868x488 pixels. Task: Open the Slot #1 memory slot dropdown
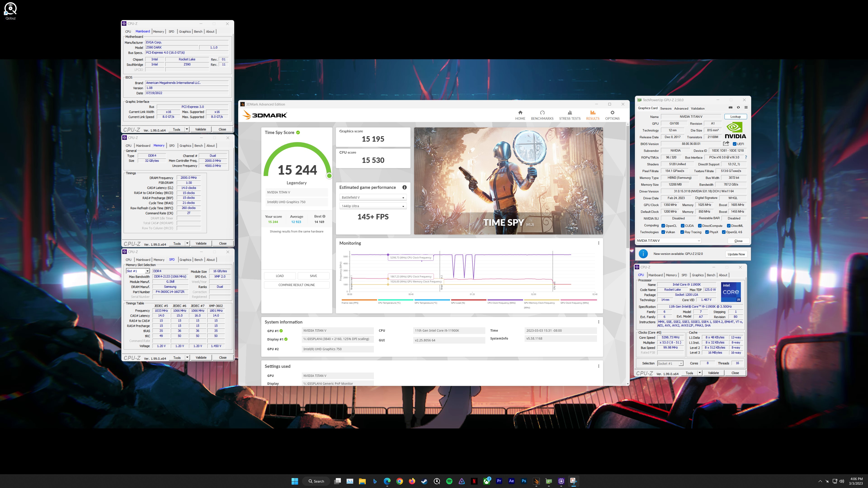click(137, 271)
